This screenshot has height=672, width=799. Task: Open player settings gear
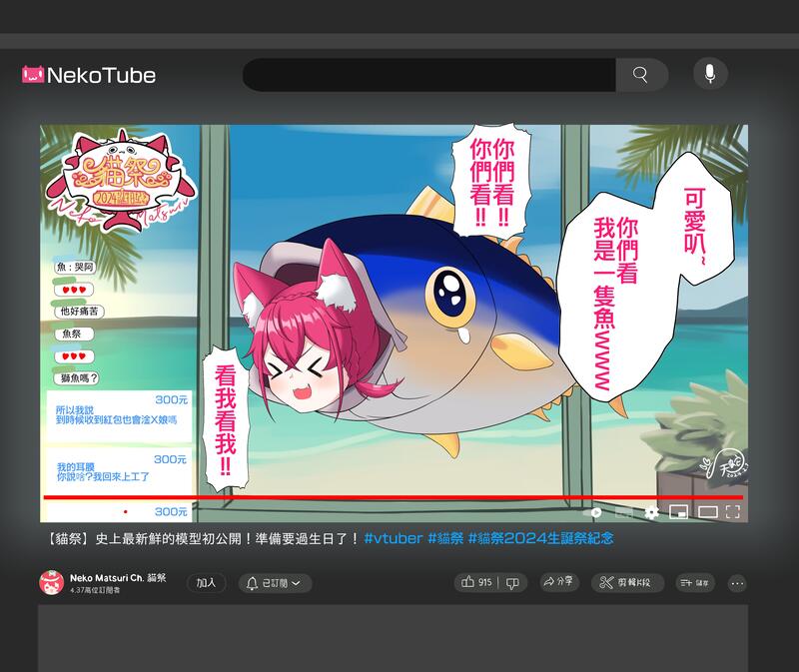(x=652, y=512)
